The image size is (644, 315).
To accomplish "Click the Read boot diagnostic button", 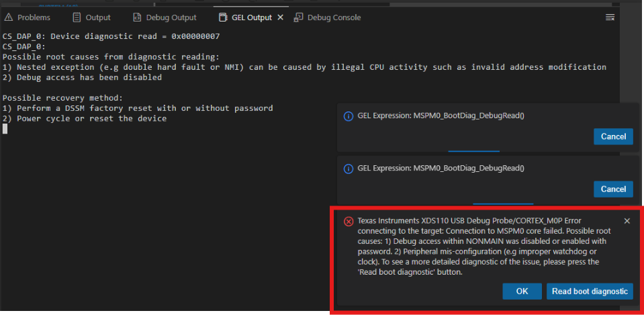I will tap(590, 291).
